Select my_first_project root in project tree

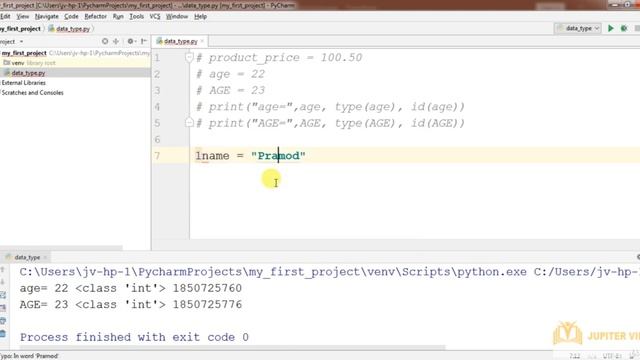24,53
